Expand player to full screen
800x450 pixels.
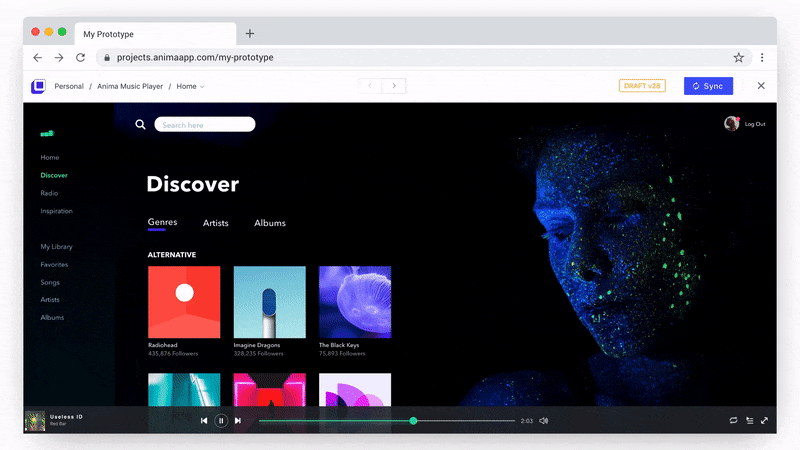click(765, 421)
